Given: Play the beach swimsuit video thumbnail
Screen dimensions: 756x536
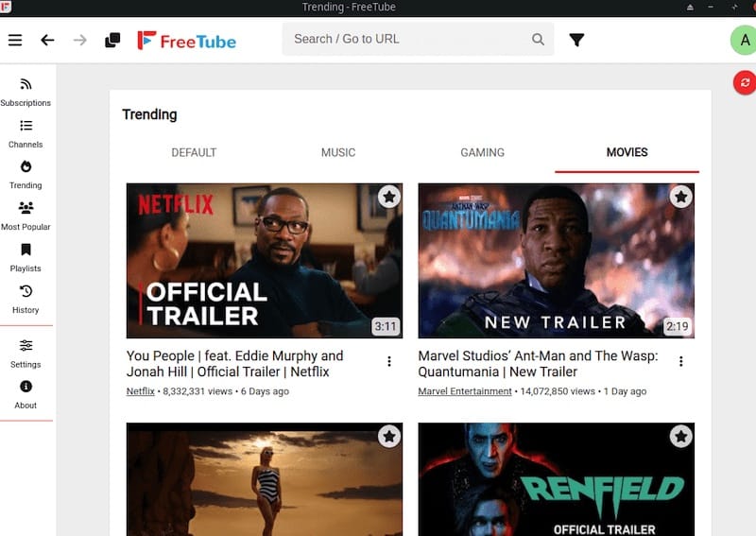Looking at the screenshot, I should (x=265, y=479).
